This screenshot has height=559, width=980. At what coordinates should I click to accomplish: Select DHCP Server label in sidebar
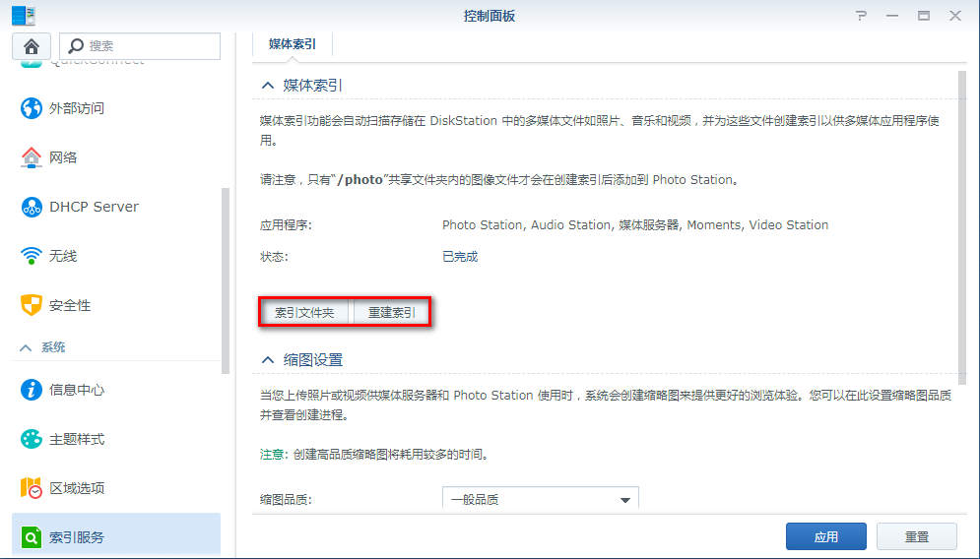tap(94, 207)
